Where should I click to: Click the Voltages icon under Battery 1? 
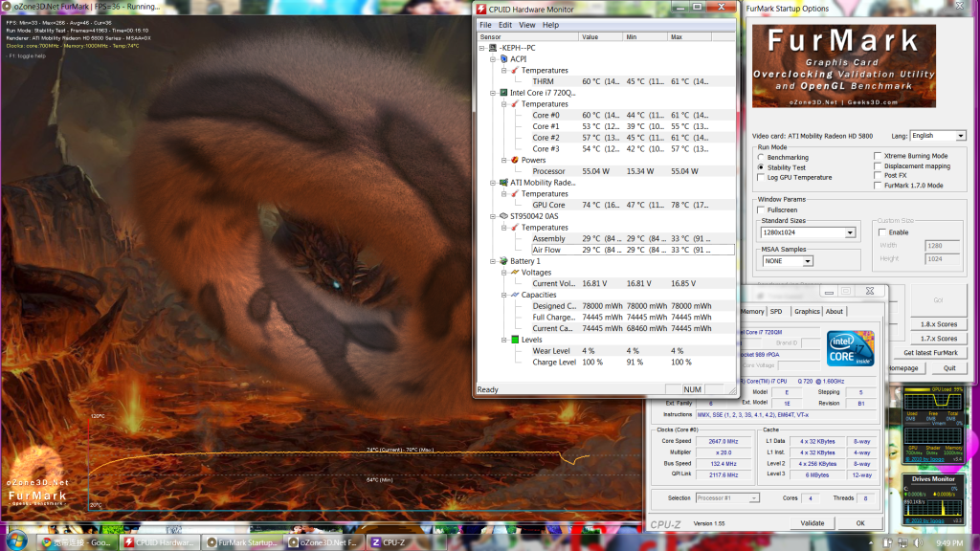tap(515, 273)
